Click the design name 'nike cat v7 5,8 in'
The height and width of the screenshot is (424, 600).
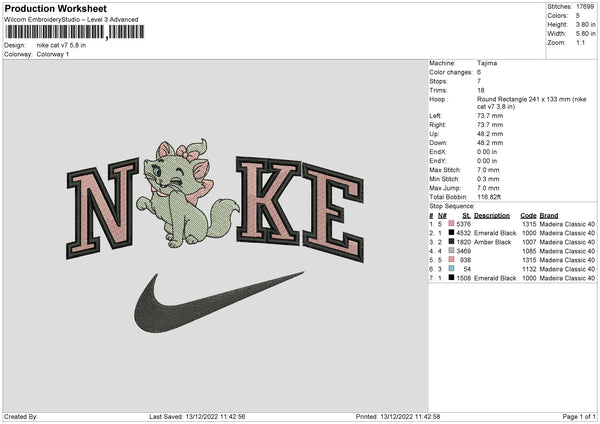pos(61,45)
